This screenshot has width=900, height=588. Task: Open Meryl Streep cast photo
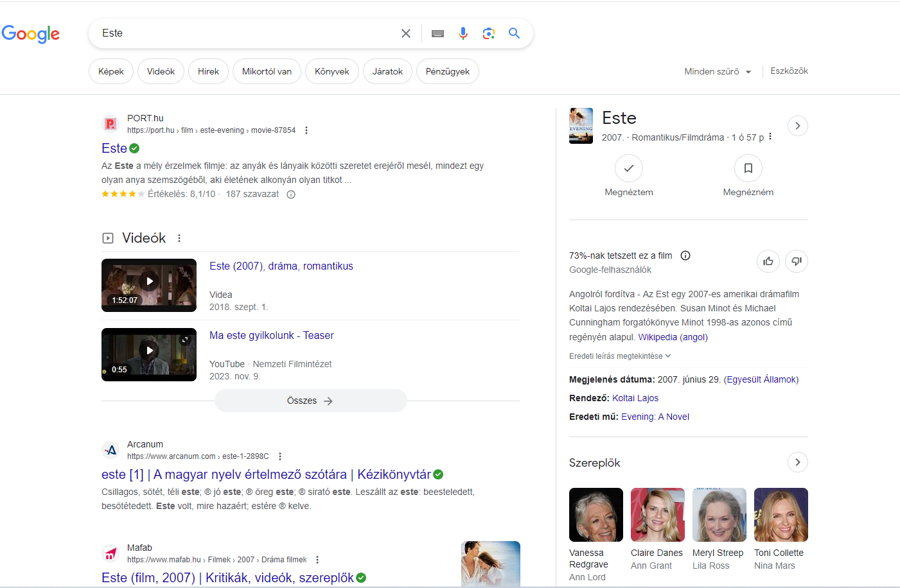pos(719,515)
